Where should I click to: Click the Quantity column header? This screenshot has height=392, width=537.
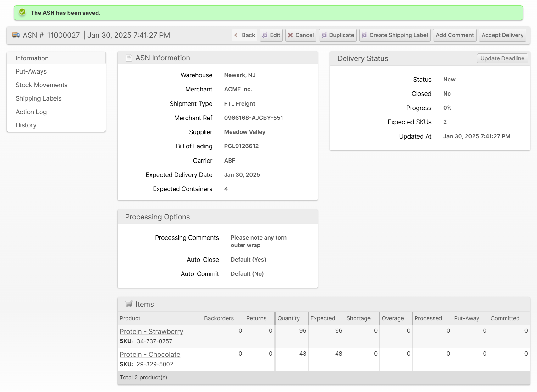pyautogui.click(x=288, y=318)
